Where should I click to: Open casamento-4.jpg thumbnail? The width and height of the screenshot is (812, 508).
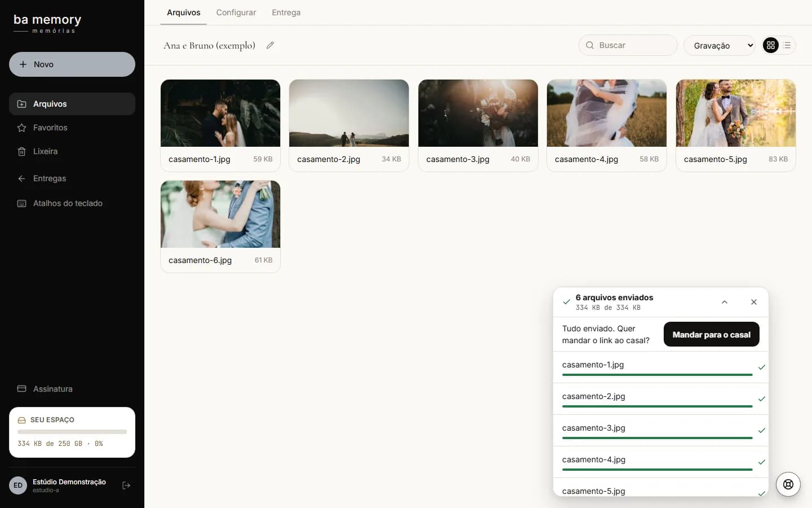pyautogui.click(x=607, y=113)
